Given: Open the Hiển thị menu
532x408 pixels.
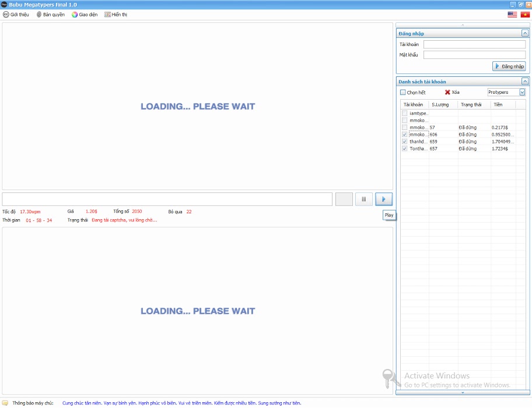Looking at the screenshot, I should pyautogui.click(x=116, y=15).
